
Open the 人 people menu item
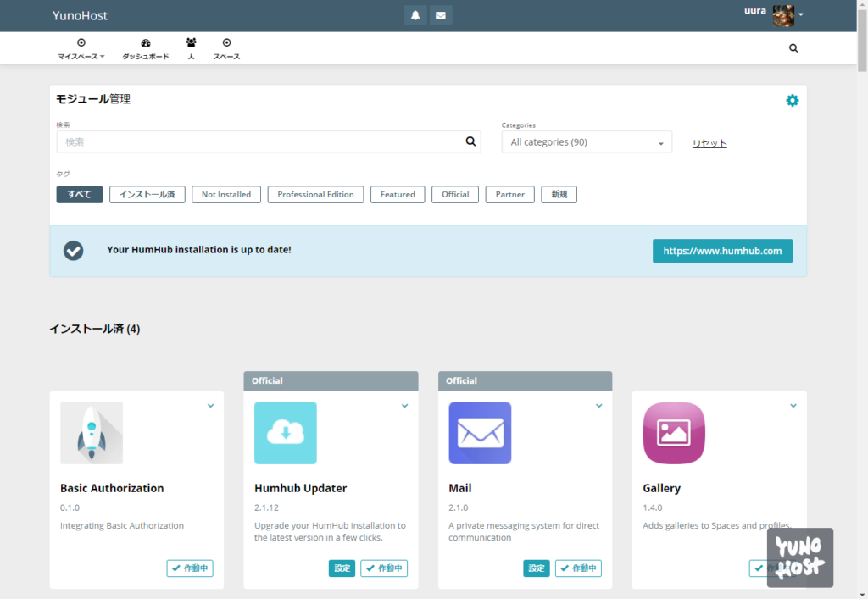(x=191, y=48)
